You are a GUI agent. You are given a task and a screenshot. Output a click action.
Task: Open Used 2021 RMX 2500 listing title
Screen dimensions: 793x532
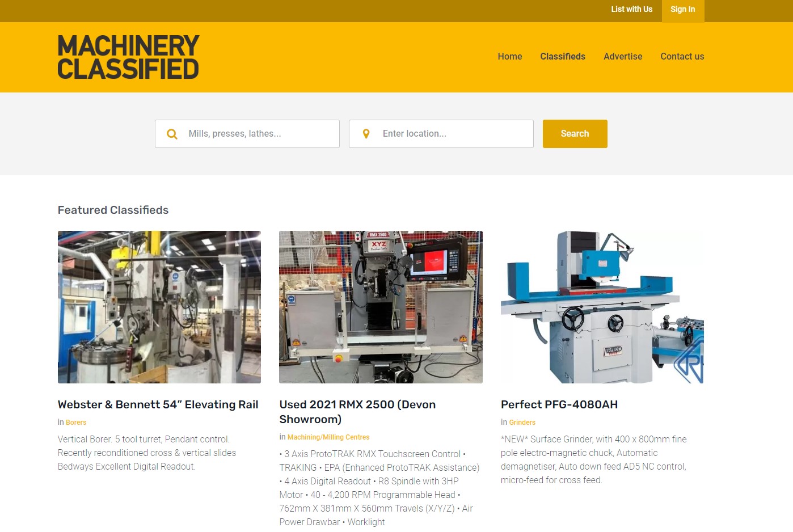[x=357, y=412]
